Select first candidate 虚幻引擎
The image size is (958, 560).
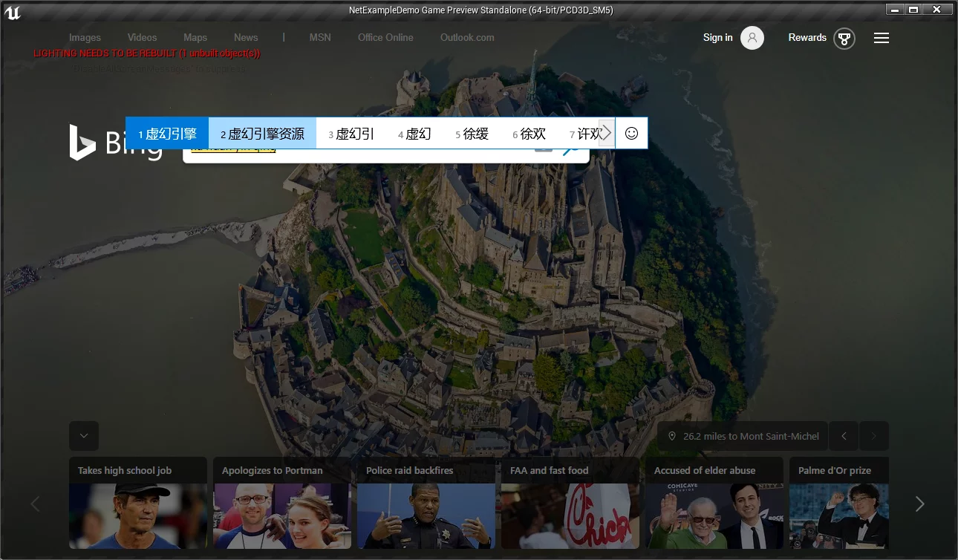point(167,134)
